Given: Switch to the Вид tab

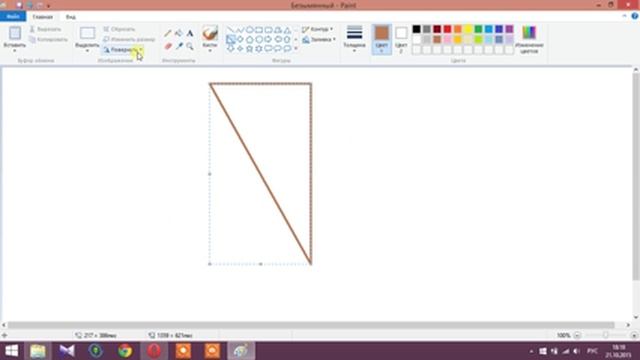Looking at the screenshot, I should 71,17.
